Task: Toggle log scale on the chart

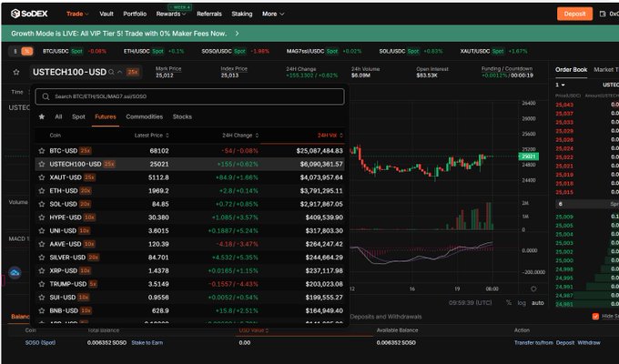Action: 522,302
